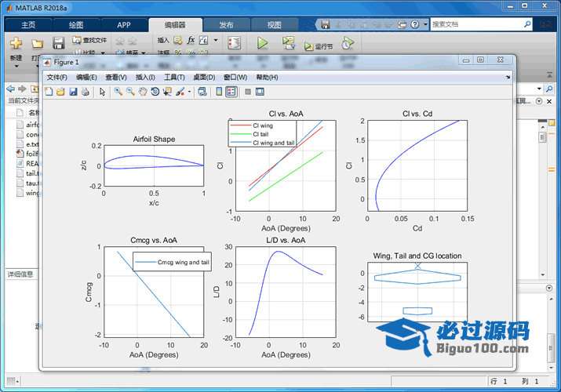Screen dimensions: 561x392
Task: Toggle the Insert Colorbar button
Action: (217, 92)
